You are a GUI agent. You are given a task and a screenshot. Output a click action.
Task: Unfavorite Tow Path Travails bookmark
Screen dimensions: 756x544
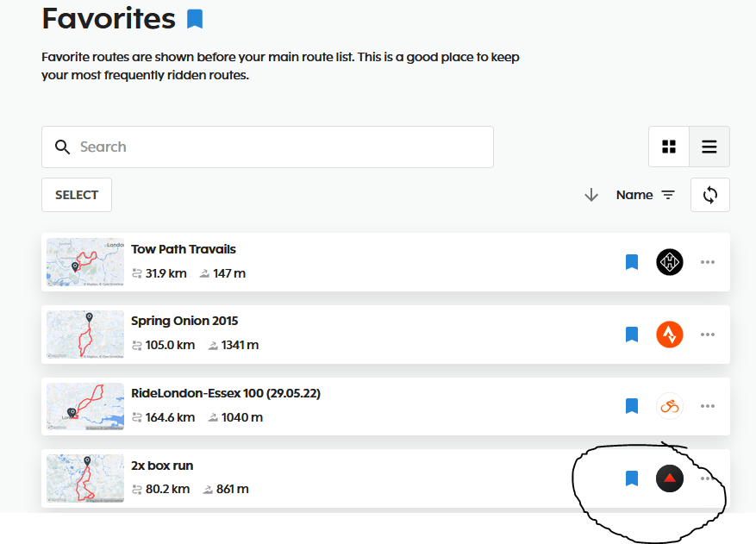(x=631, y=262)
